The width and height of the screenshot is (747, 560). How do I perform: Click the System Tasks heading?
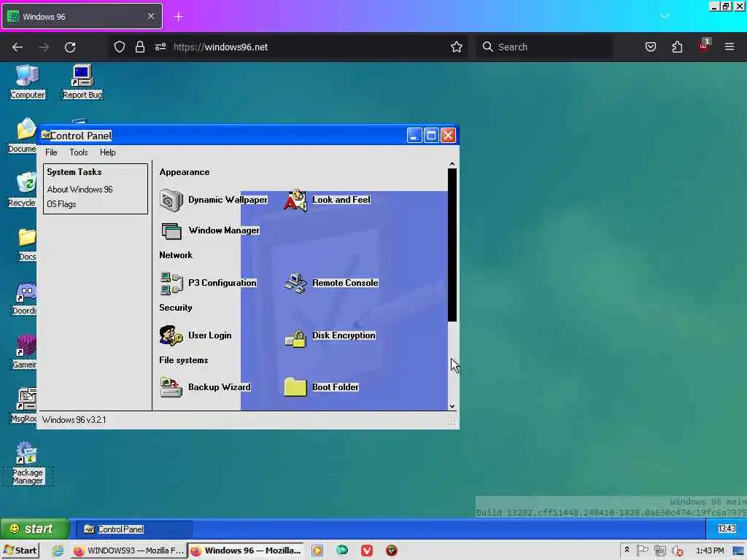(x=74, y=172)
